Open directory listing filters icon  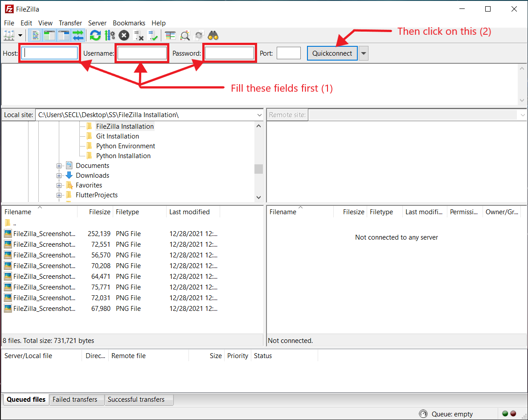pyautogui.click(x=170, y=35)
